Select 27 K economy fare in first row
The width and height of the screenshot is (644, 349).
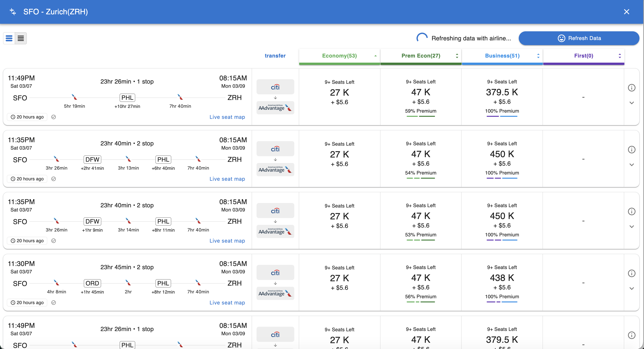pos(339,93)
